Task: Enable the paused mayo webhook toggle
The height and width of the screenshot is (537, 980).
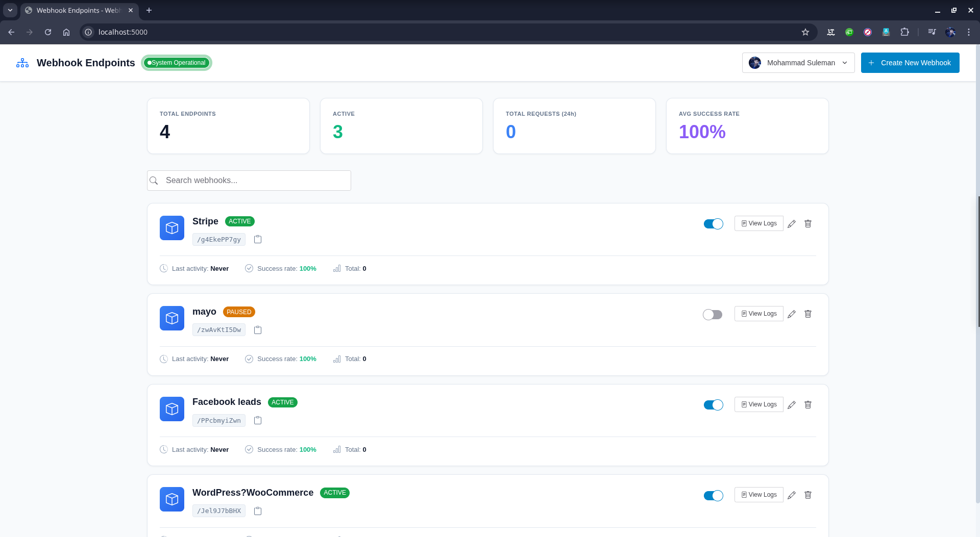Action: 713,315
